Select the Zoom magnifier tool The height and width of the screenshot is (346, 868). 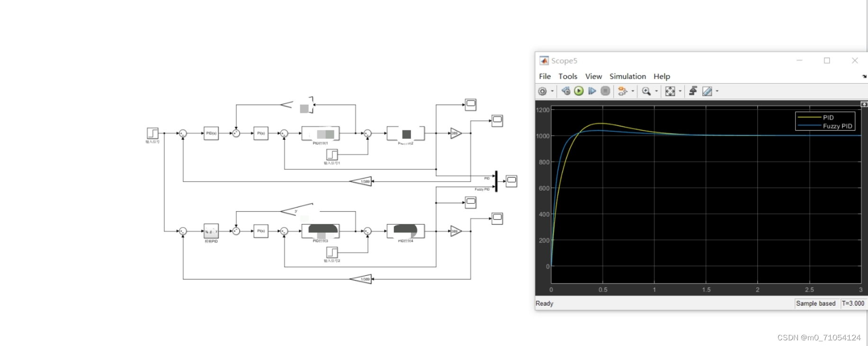coord(646,91)
